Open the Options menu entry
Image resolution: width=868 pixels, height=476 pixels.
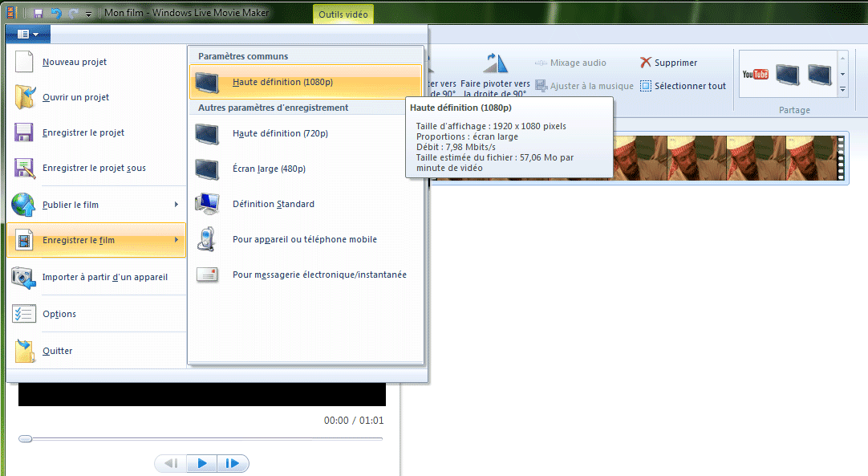point(97,314)
